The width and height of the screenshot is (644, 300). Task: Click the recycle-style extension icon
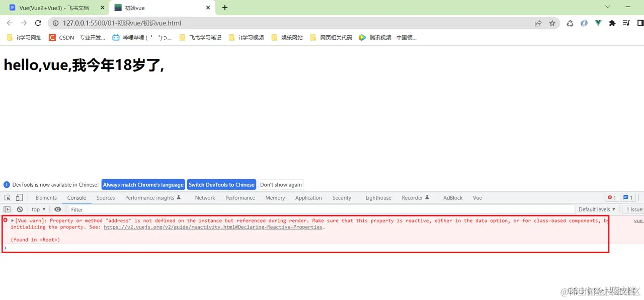click(570, 23)
